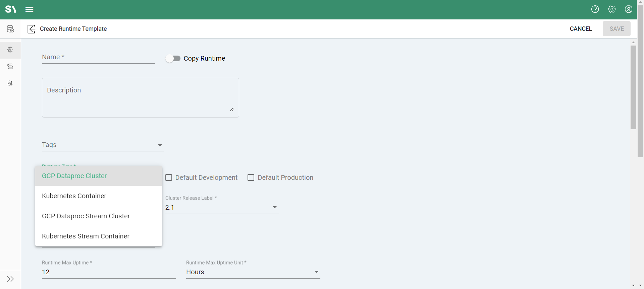
Task: Click the SAVE button
Action: [616, 29]
